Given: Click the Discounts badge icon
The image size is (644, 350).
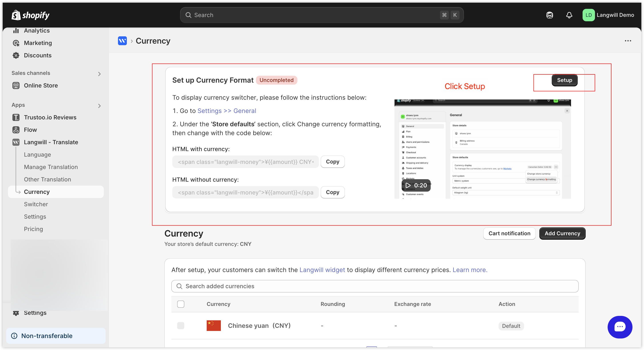Looking at the screenshot, I should [x=16, y=55].
